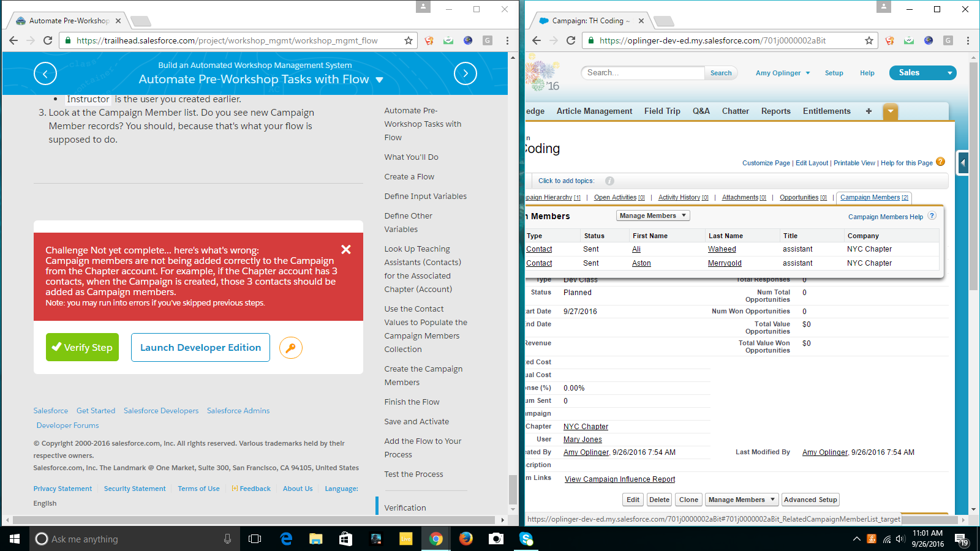Go to previous Trailhead step arrow
The image size is (980, 551).
click(x=45, y=73)
